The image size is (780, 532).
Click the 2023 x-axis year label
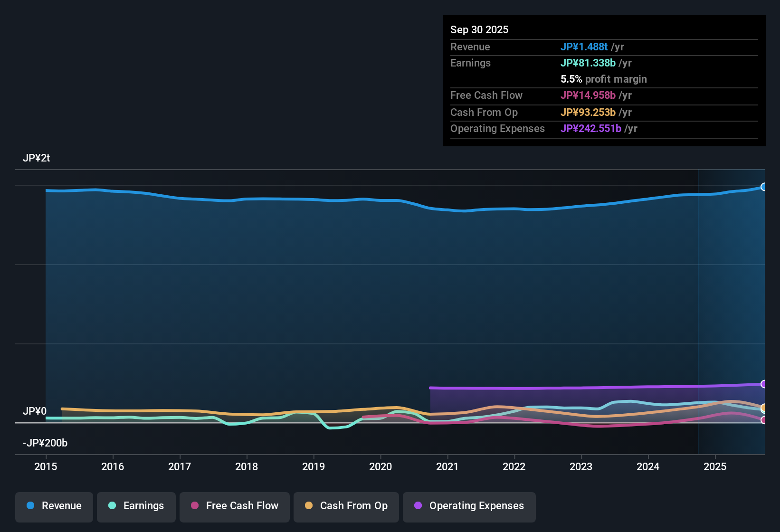pos(581,466)
